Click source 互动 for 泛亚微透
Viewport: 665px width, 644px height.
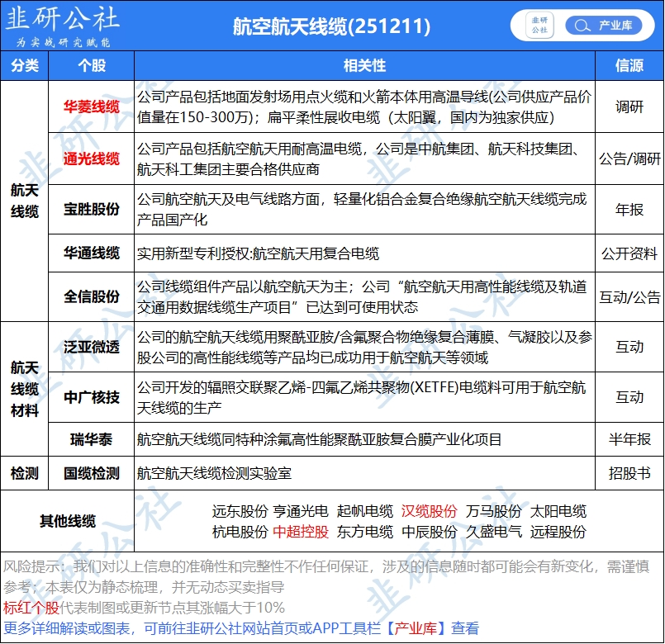629,347
